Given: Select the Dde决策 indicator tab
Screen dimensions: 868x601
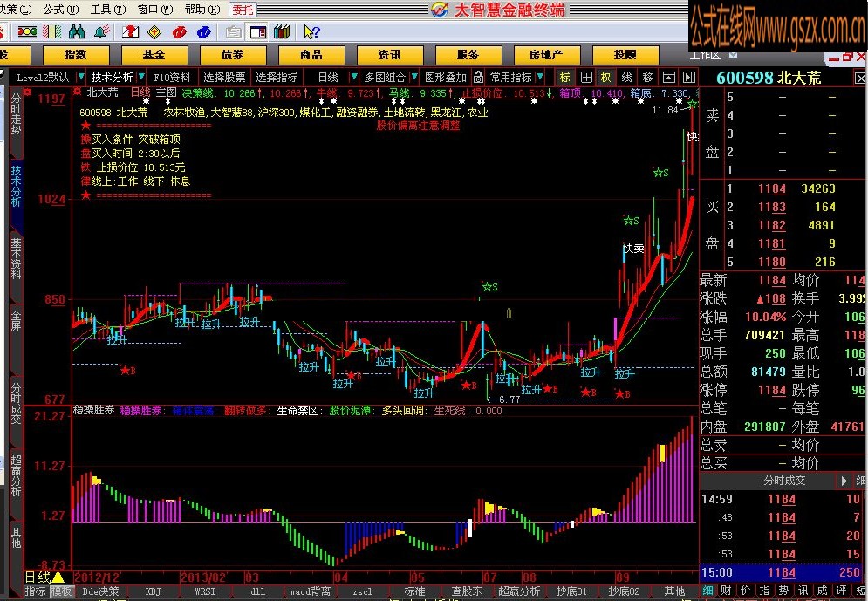Looking at the screenshot, I should 100,591.
